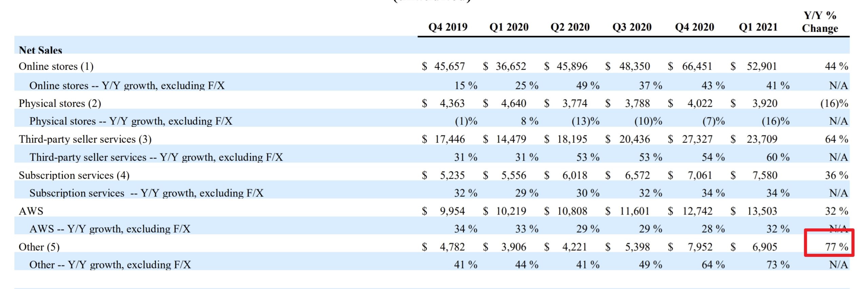
Task: Click AWS Q3 2020 value 11,601
Action: point(634,211)
